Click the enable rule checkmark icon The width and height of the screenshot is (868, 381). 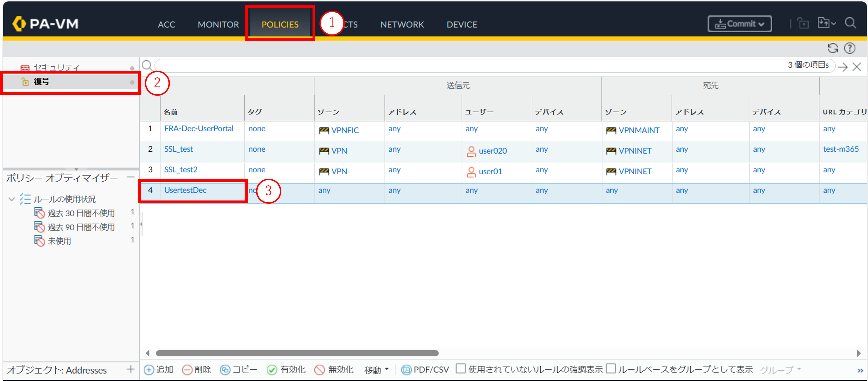(x=272, y=370)
